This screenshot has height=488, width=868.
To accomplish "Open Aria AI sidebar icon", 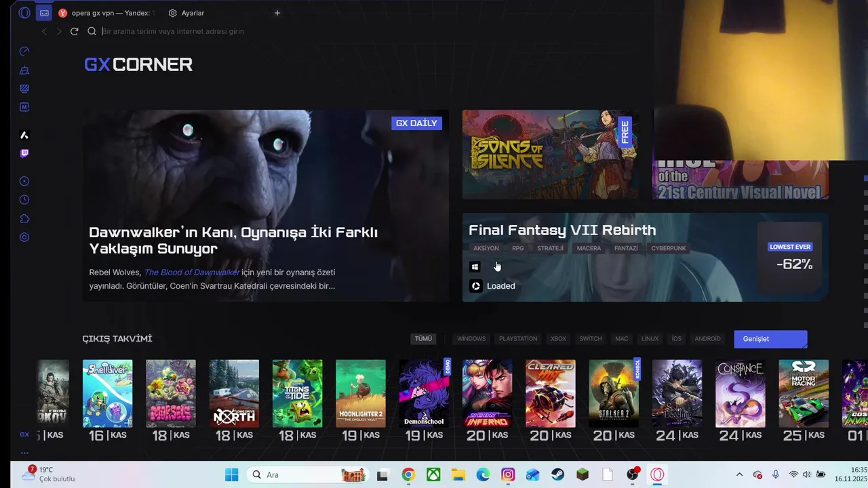I will pyautogui.click(x=24, y=136).
